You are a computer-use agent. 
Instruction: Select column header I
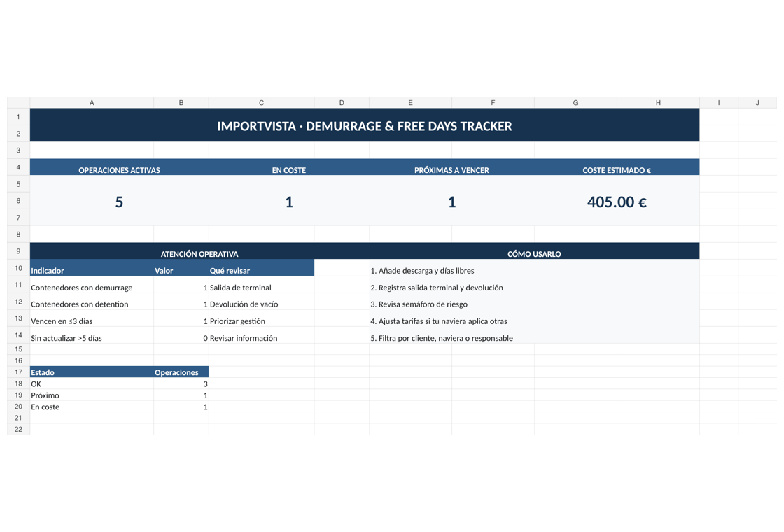719,102
